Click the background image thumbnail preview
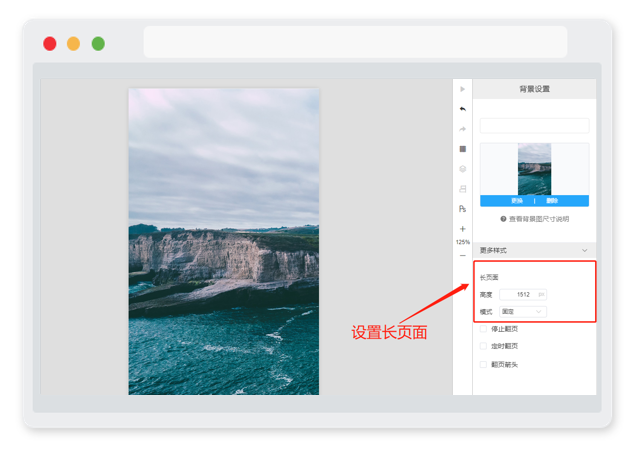 [534, 169]
